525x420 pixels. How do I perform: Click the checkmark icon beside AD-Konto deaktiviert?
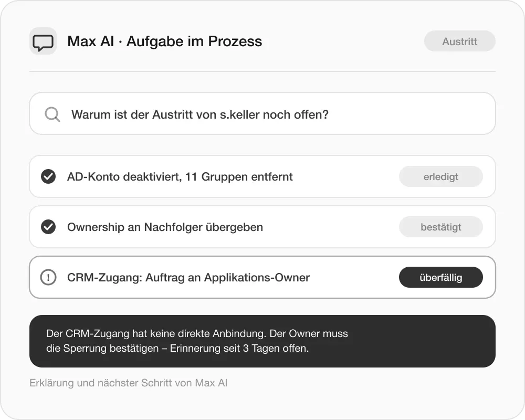pos(48,176)
